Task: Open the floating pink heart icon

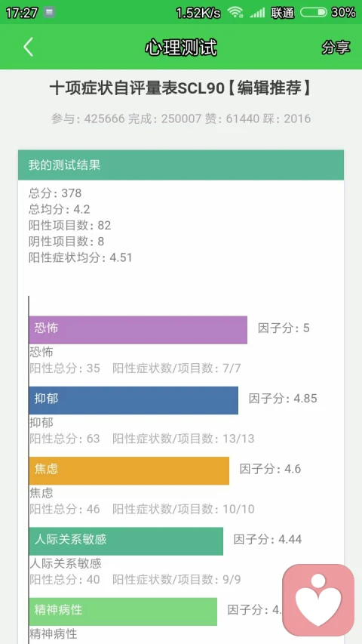Action: pos(318,600)
